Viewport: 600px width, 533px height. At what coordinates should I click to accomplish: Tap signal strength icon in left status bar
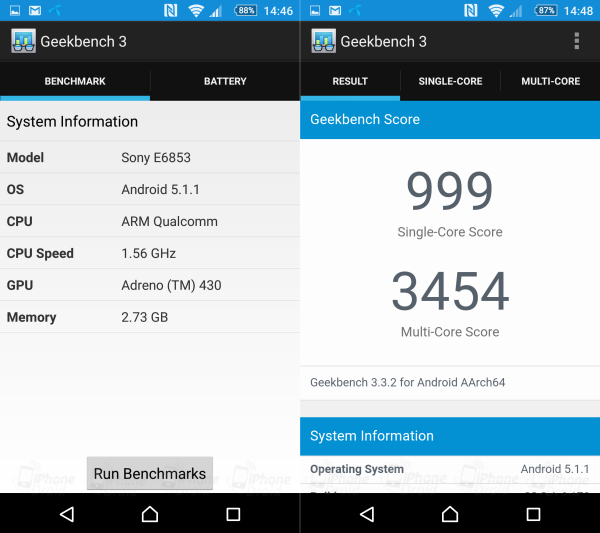[x=216, y=11]
